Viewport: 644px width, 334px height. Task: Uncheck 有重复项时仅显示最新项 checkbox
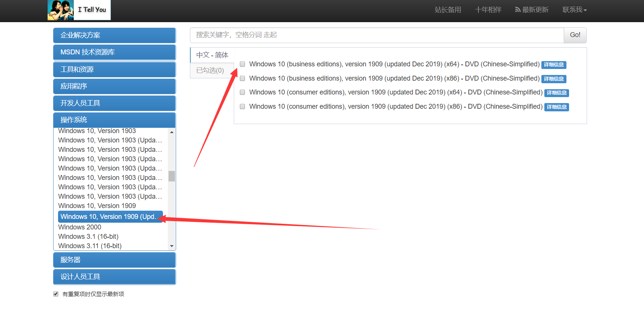click(56, 294)
